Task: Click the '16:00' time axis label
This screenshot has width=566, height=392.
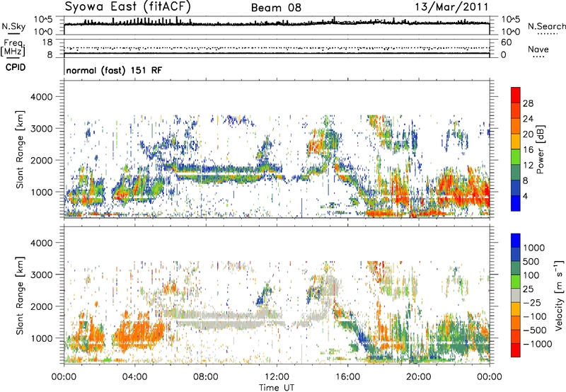Action: [x=347, y=377]
